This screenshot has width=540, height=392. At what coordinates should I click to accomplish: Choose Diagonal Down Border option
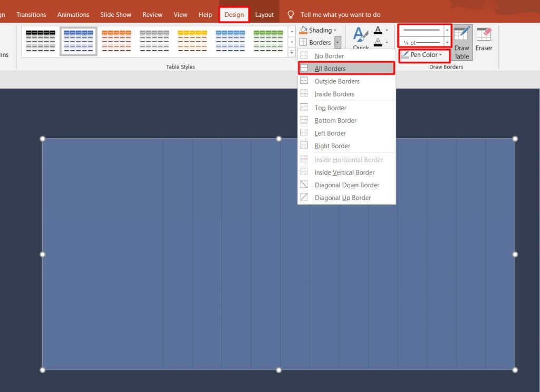pos(346,185)
